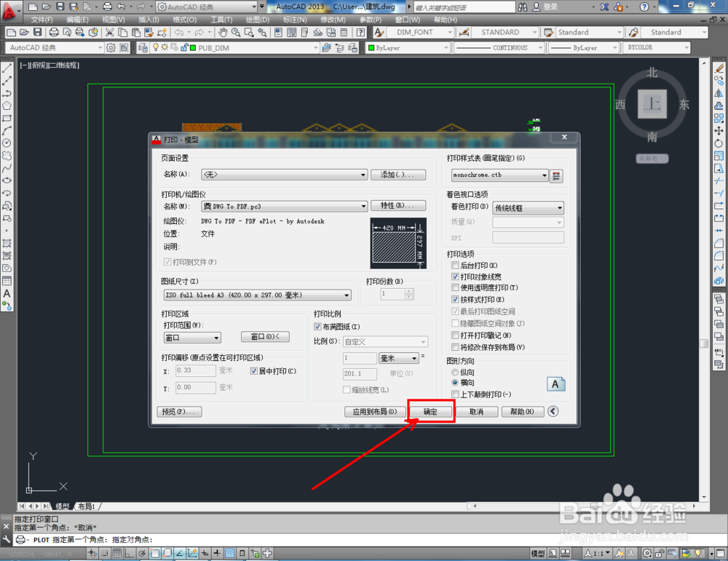728x561 pixels.
Task: Click the ViewCube 上 top face
Action: (652, 104)
